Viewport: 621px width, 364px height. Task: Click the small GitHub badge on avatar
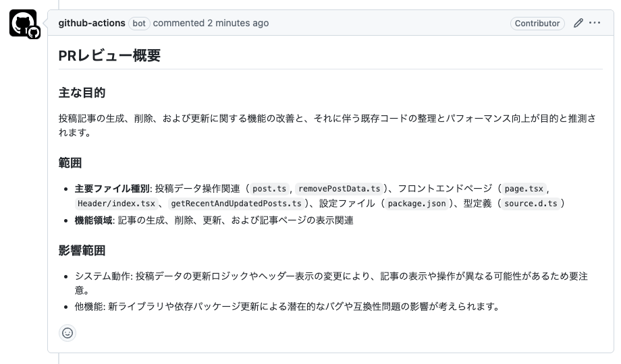(x=34, y=33)
